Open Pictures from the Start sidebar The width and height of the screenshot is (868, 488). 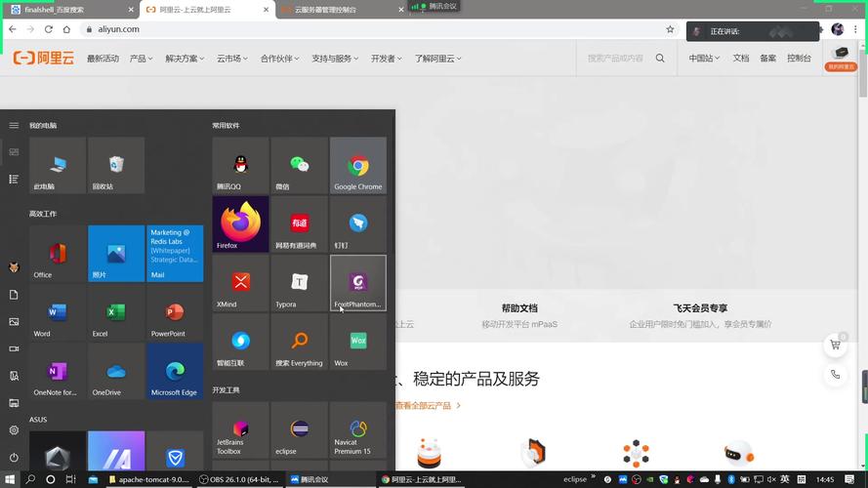click(x=14, y=322)
